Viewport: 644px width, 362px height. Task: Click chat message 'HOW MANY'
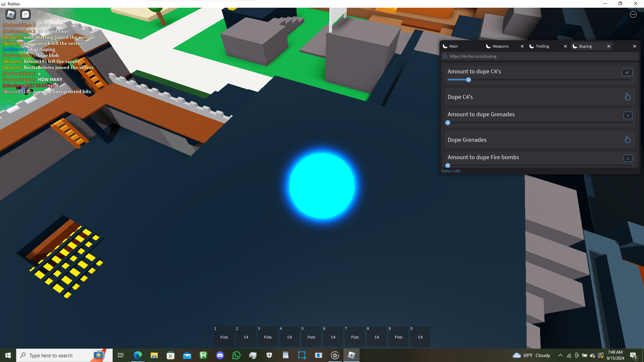[x=50, y=79]
